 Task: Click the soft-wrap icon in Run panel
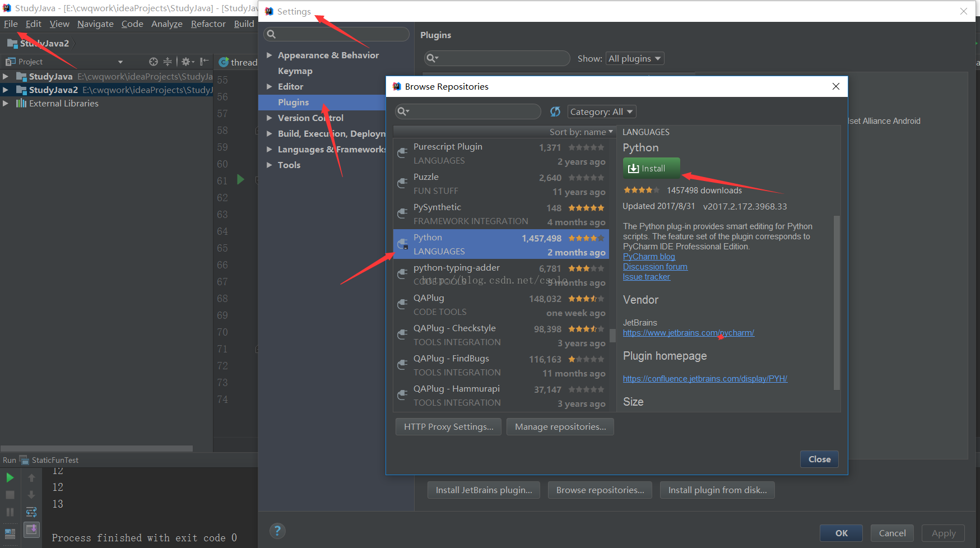31,512
